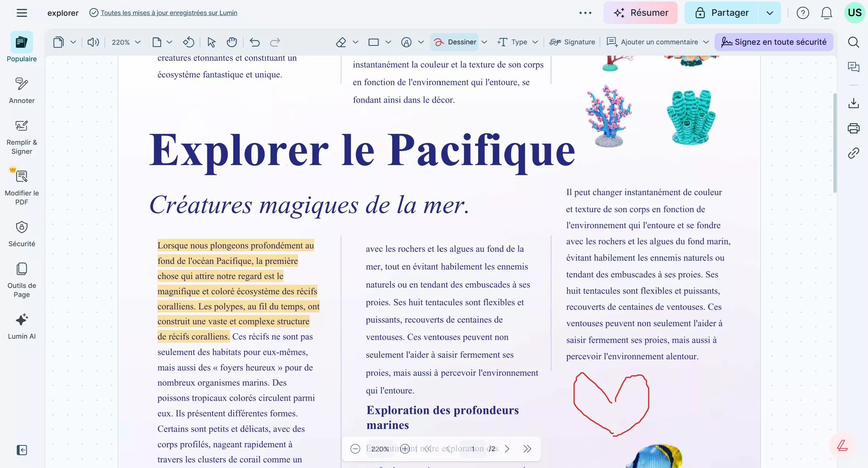Collapse the left sidebar panel
Viewport: 868px width, 468px height.
(22, 450)
